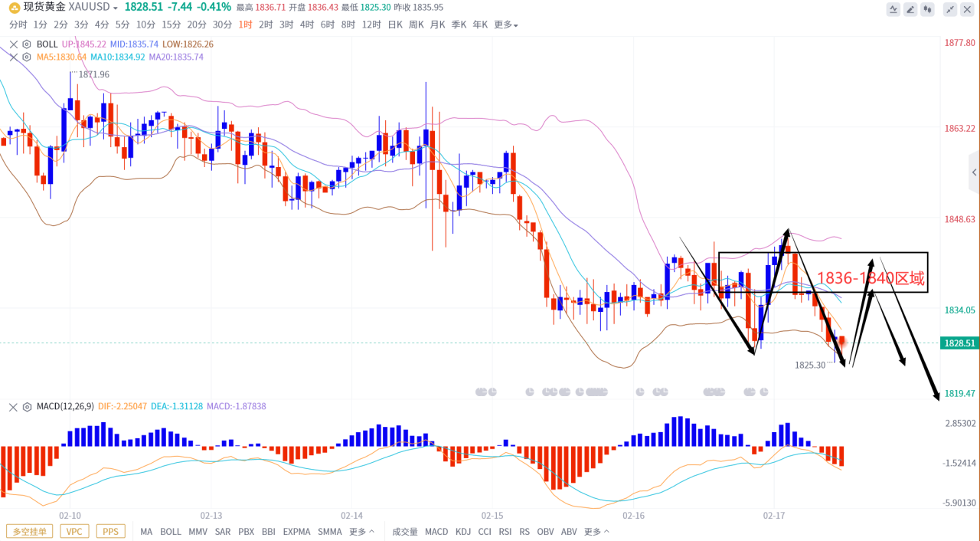Image resolution: width=980 pixels, height=541 pixels.
Task: Open MA indicator settings hexagon icon
Action: [26, 57]
